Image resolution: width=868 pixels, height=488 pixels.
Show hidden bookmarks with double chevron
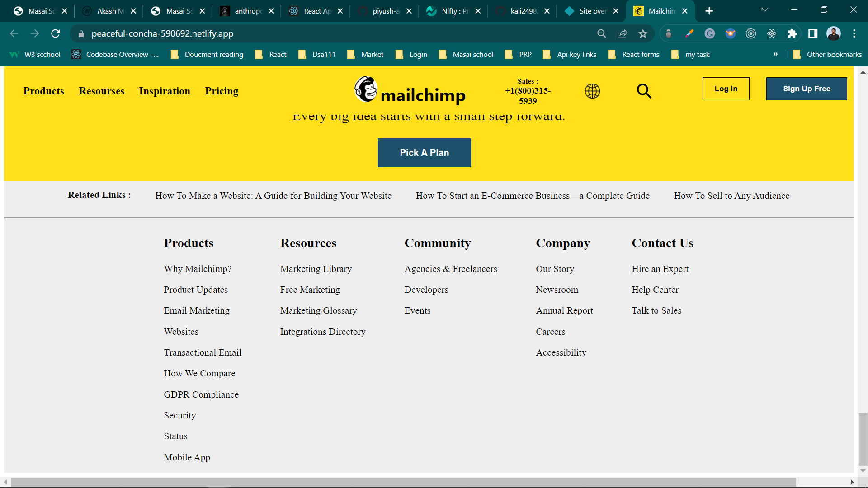(775, 54)
